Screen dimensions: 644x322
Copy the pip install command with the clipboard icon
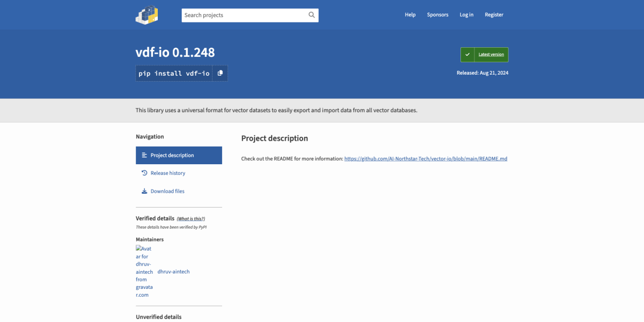[x=220, y=73]
